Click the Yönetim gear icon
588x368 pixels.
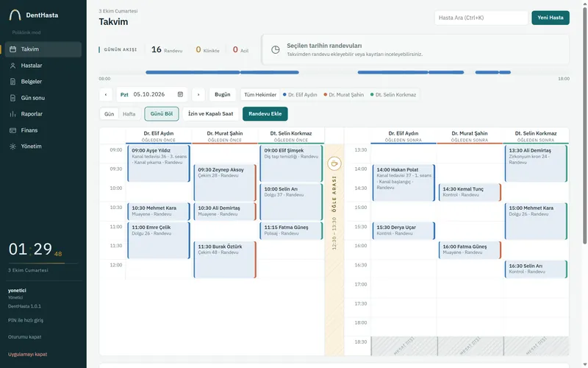[x=12, y=146]
